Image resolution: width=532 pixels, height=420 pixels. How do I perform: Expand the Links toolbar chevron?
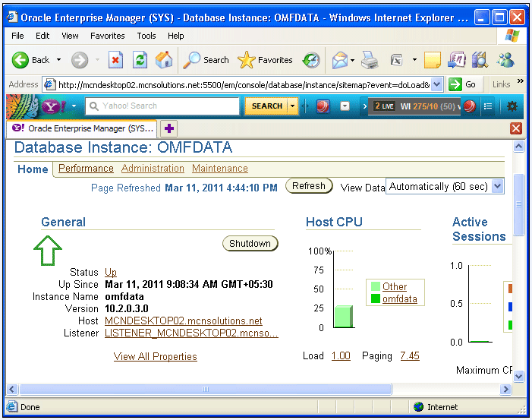click(x=520, y=81)
